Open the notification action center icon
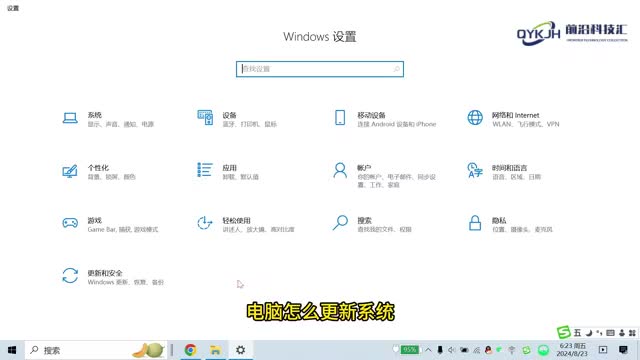This screenshot has height=360, width=640. pyautogui.click(x=623, y=350)
